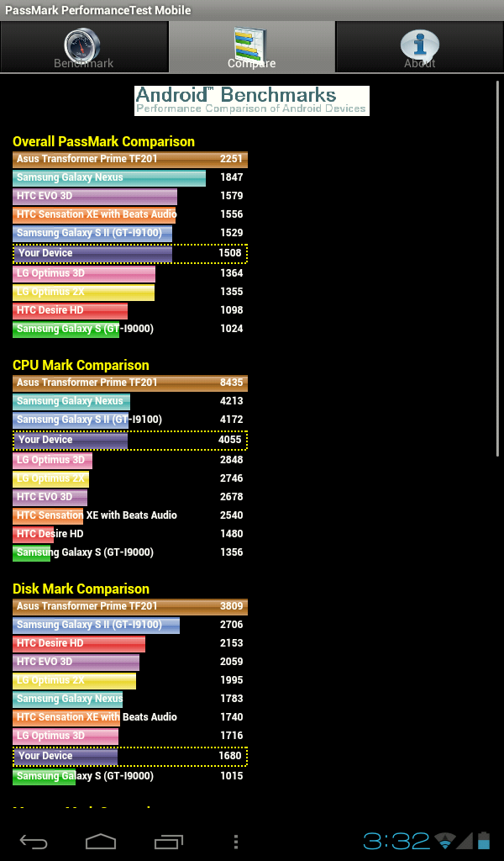Open the recent apps icon
Screen dimensions: 504x861
pyautogui.click(x=168, y=841)
